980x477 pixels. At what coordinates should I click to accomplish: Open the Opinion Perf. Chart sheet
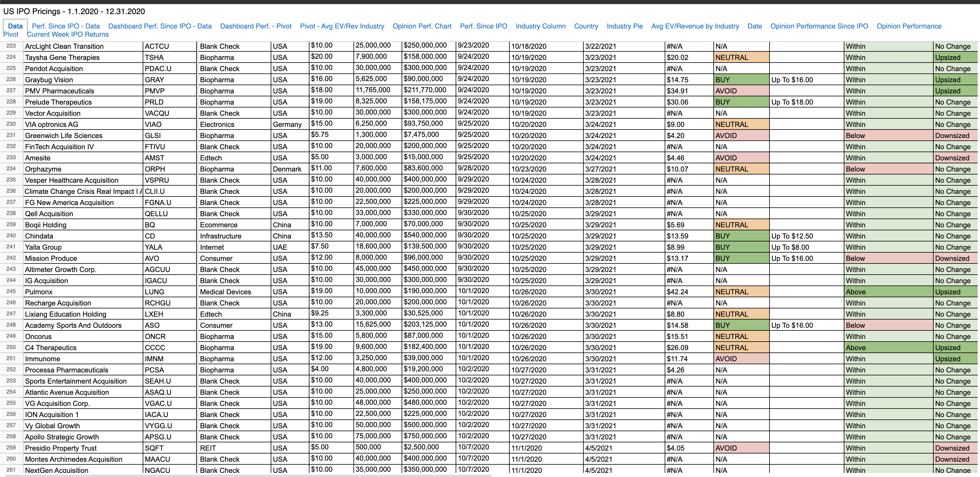tap(422, 26)
